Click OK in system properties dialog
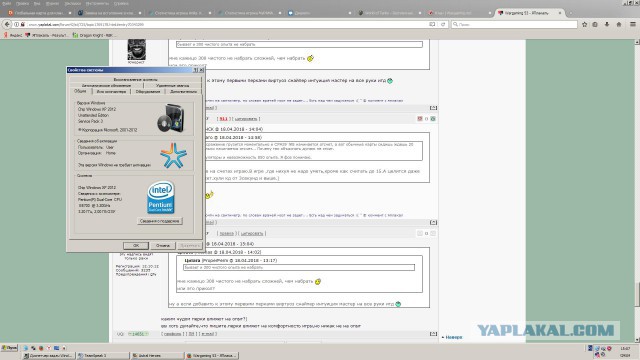 pos(136,245)
